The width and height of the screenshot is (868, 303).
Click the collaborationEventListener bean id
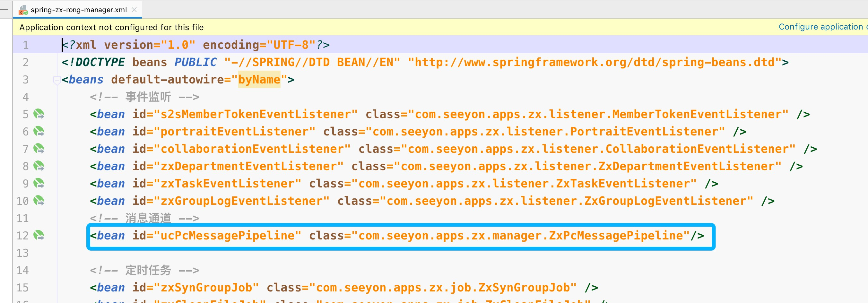pos(252,149)
